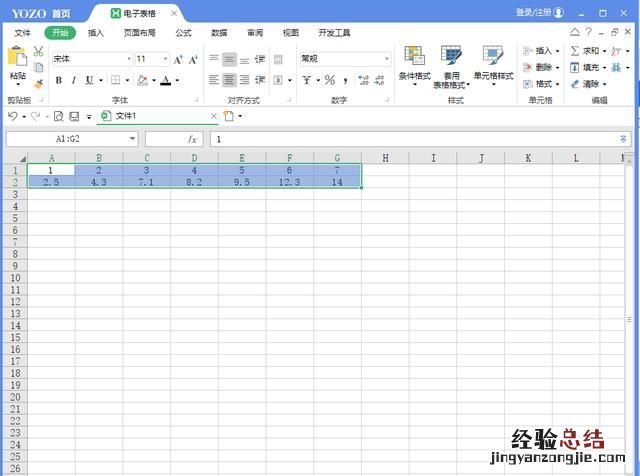Toggle Underline formatting
The height and width of the screenshot is (476, 640).
89,80
